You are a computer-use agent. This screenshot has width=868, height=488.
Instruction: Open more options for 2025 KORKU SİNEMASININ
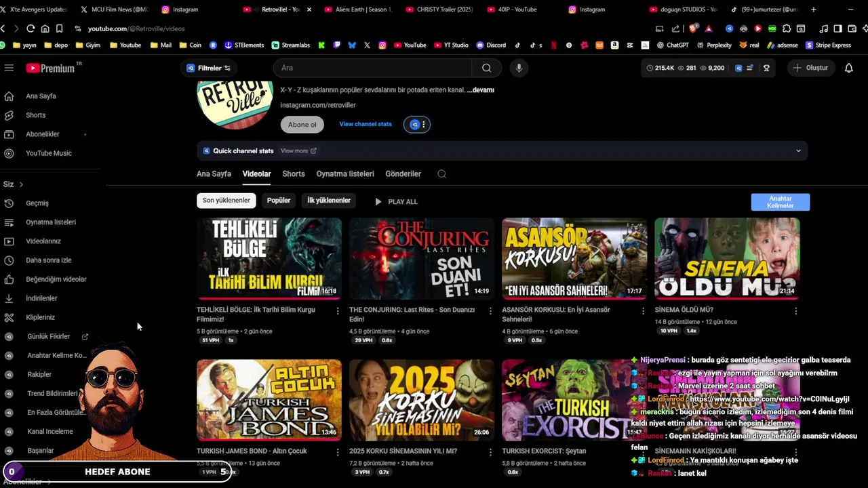490,452
